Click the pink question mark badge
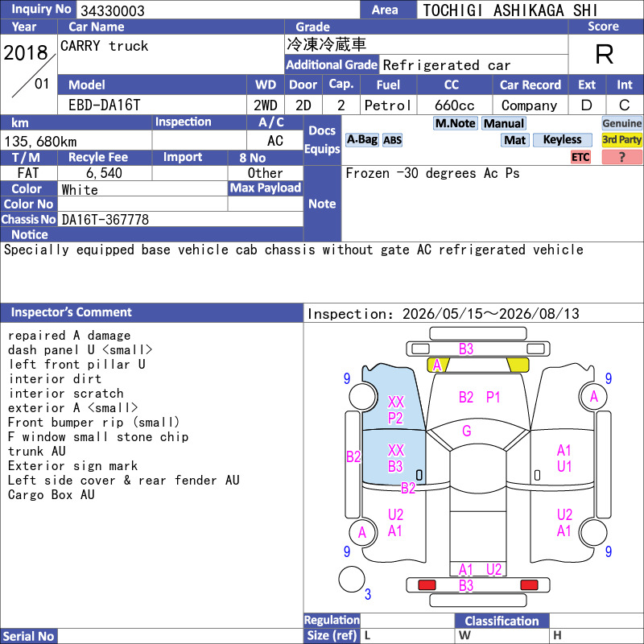644x644 pixels. 621,157
